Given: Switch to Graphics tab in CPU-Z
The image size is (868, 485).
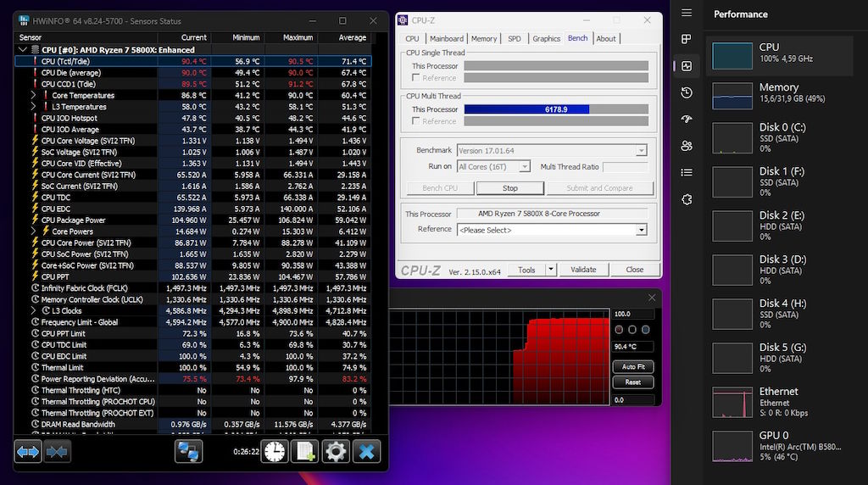Looking at the screenshot, I should point(547,39).
